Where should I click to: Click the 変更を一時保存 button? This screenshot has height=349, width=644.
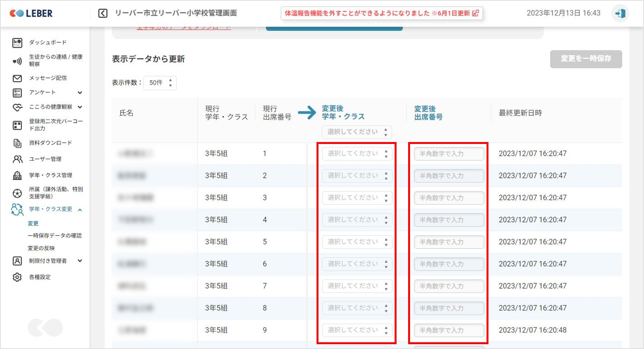[x=586, y=59]
